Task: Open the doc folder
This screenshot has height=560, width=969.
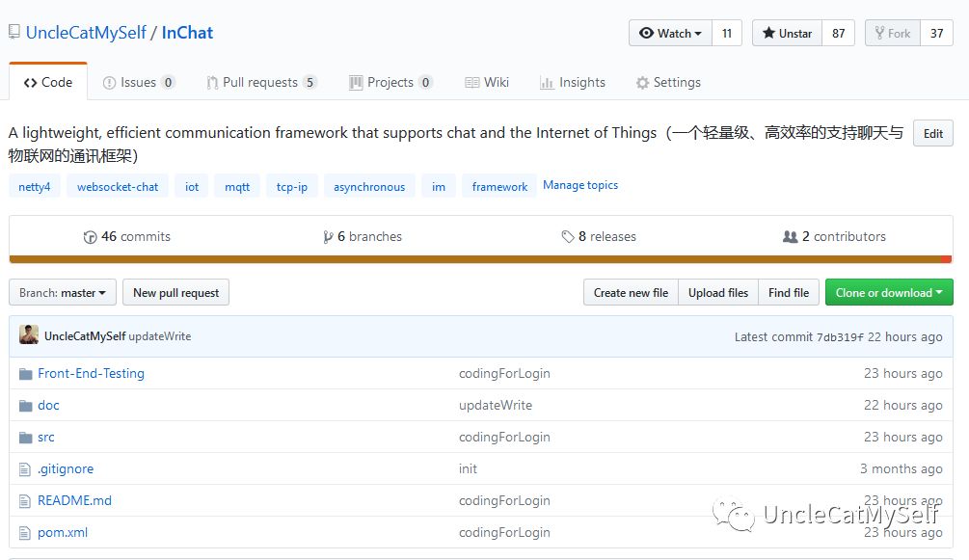Action: pyautogui.click(x=48, y=406)
